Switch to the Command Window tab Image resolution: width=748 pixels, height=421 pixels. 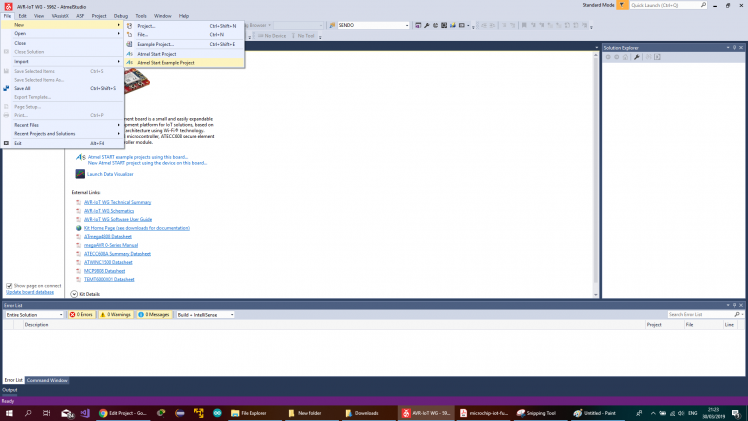tap(47, 380)
